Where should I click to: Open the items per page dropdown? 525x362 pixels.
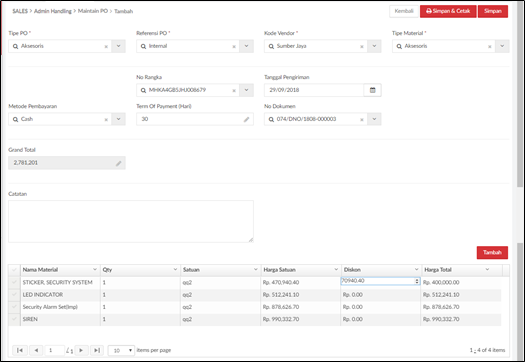[121, 350]
